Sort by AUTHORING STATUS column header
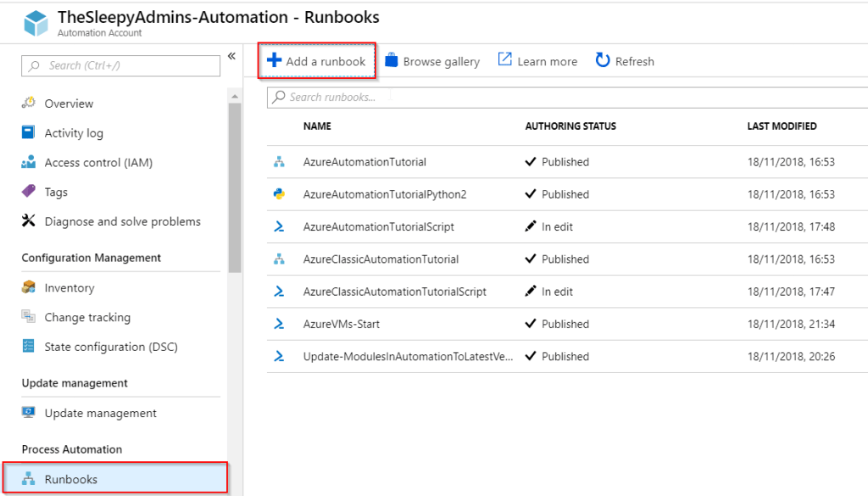 [x=570, y=126]
